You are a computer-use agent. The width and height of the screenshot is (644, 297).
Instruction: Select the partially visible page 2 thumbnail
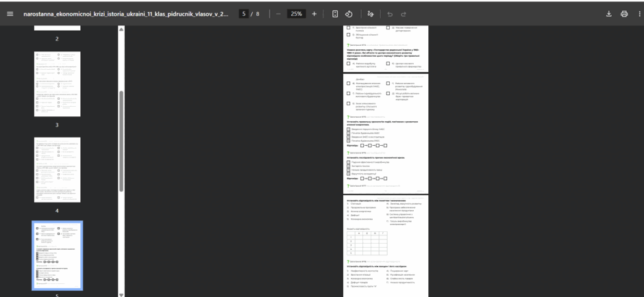coord(57,28)
